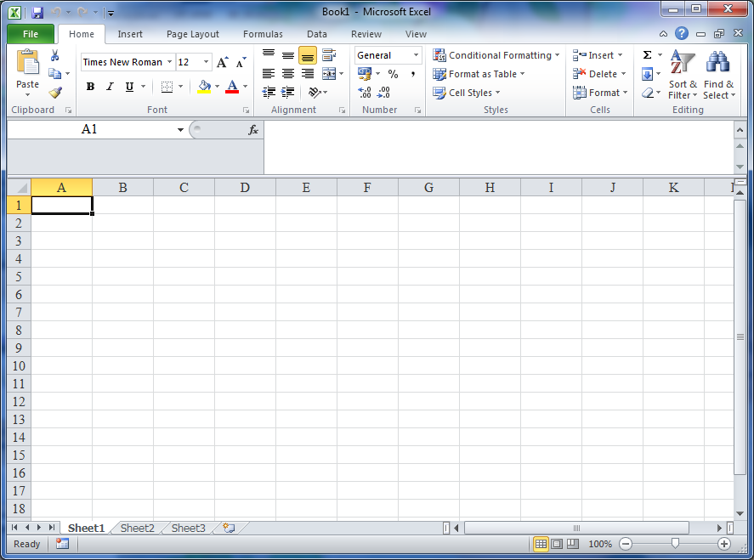Select column C header
754x560 pixels.
184,187
